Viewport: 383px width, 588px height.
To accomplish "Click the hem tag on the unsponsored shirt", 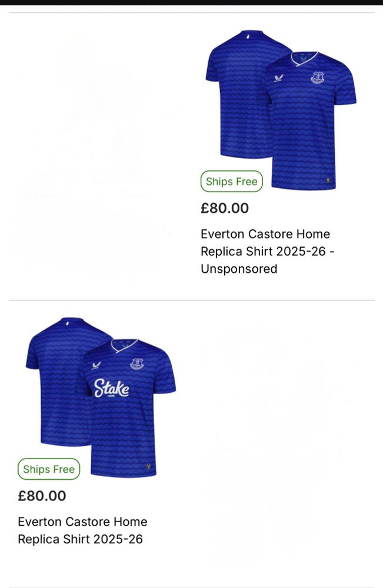I will pyautogui.click(x=328, y=181).
